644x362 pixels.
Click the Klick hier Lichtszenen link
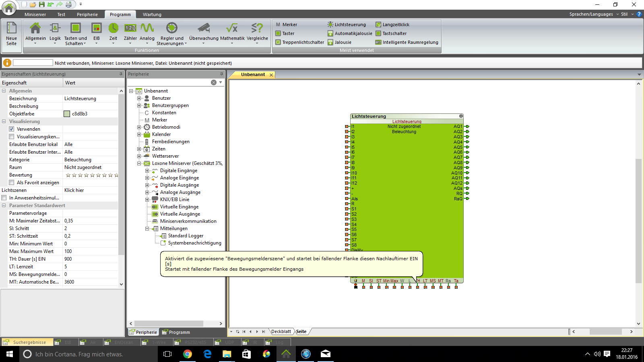[74, 190]
